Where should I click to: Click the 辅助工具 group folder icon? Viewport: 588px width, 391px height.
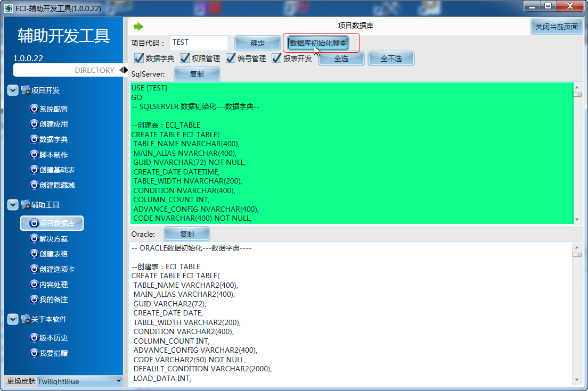click(26, 204)
